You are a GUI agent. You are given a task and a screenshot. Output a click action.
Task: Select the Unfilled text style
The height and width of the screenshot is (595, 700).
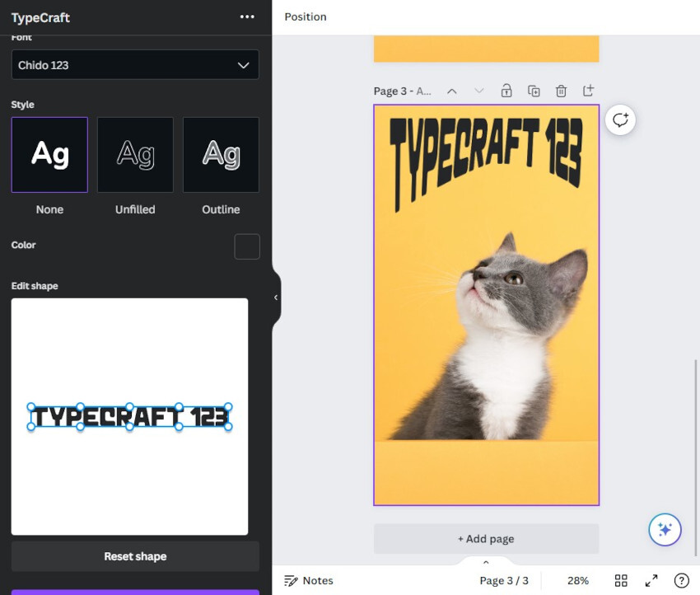pos(135,155)
